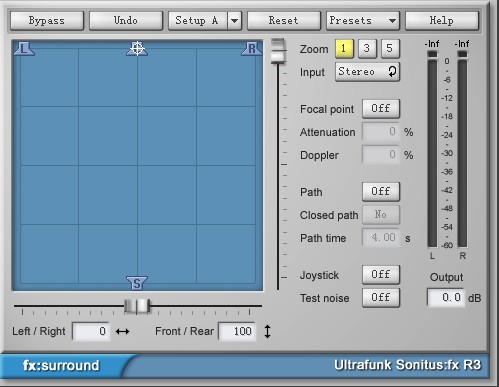
Task: Select the Left speaker icon
Action: [24, 49]
